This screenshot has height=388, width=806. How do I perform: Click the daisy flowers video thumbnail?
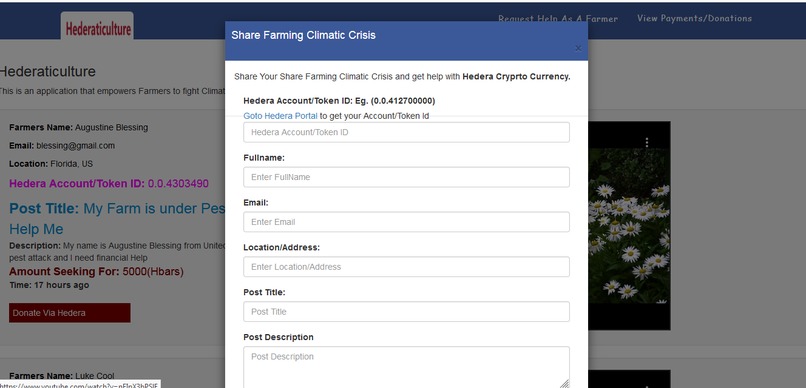tap(629, 225)
